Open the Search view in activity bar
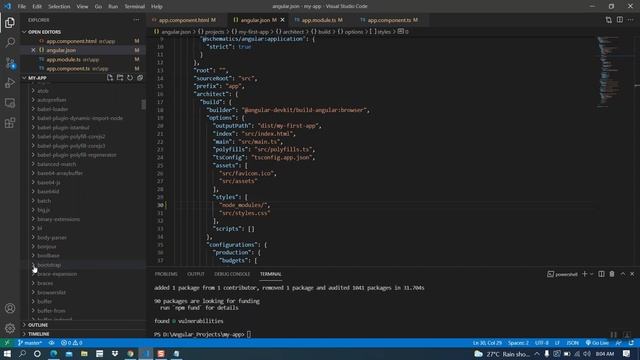Screen dimensions: 640x360 tap(10, 42)
